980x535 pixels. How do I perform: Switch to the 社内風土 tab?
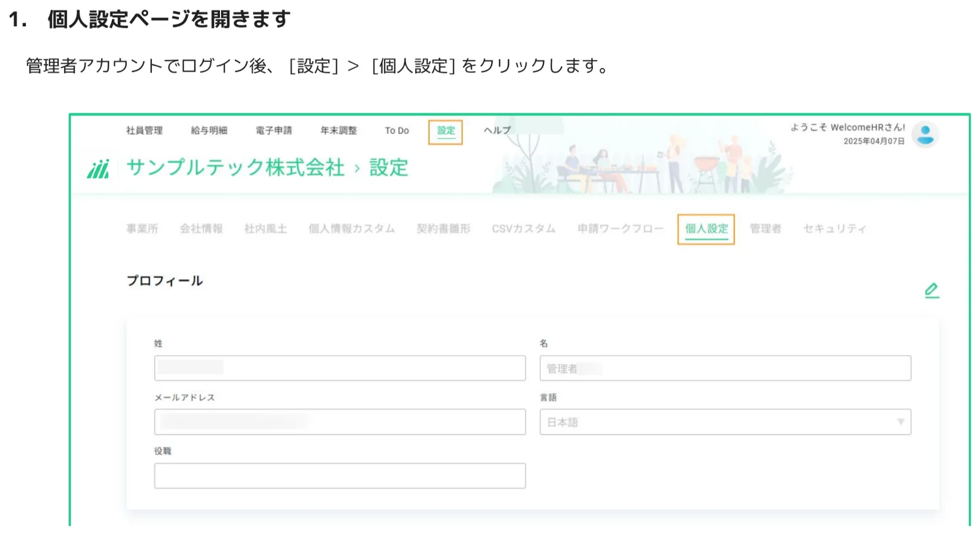click(266, 228)
